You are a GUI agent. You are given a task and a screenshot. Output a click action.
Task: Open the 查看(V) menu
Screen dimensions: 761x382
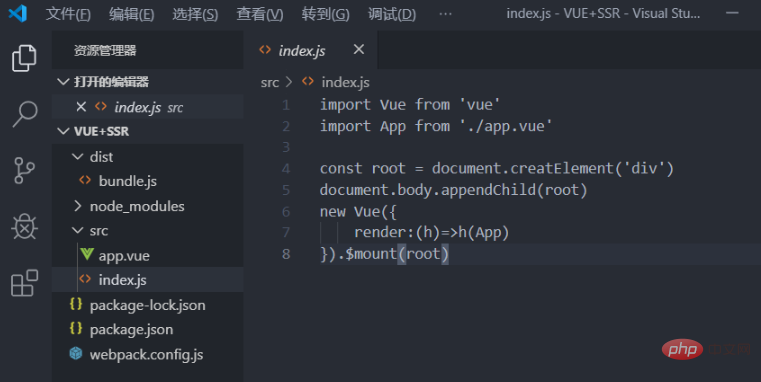pos(260,14)
